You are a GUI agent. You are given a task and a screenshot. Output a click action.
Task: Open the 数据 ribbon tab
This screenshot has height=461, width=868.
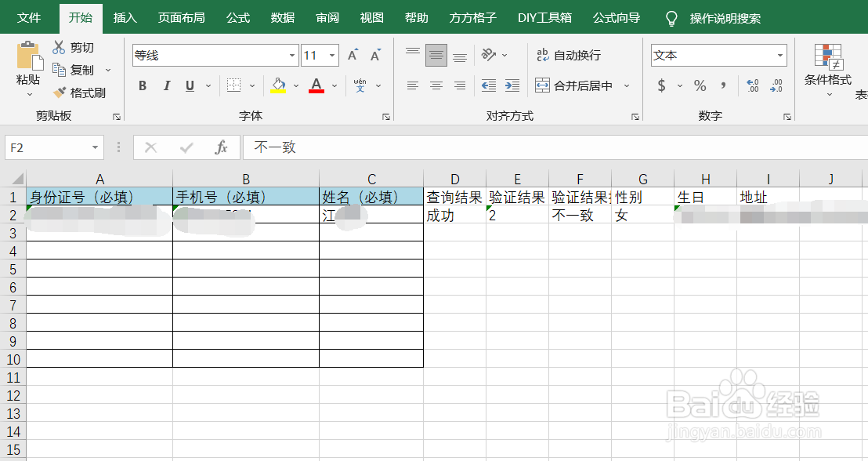click(282, 16)
